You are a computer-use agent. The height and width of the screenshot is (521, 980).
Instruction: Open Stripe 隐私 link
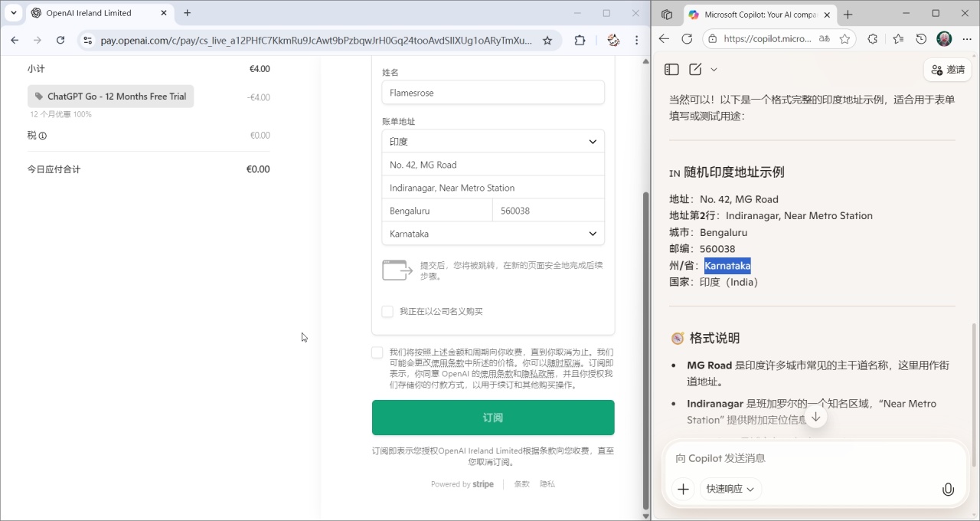click(547, 484)
